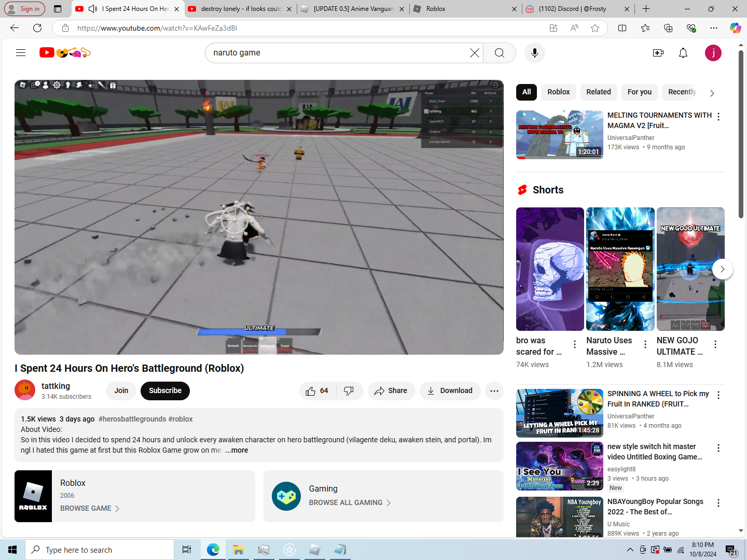This screenshot has height=560, width=747.
Task: Go back to the previous page
Action: (x=15, y=28)
